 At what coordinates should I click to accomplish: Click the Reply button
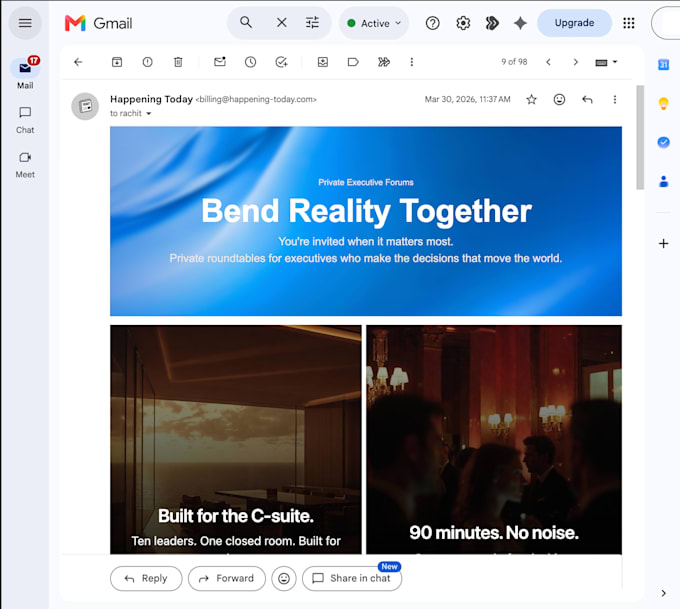[146, 578]
